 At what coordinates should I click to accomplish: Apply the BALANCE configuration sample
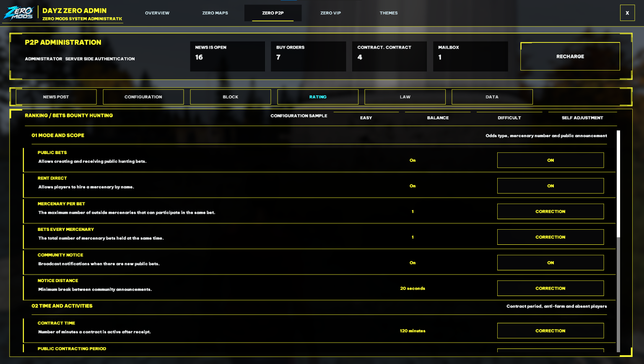[438, 118]
